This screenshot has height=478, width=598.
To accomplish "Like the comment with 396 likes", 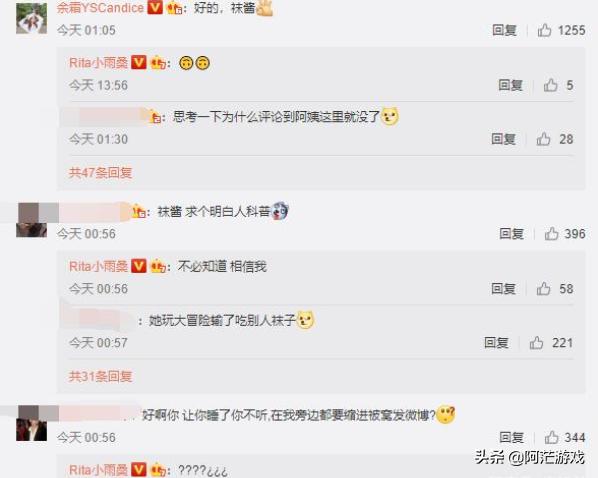I will 551,233.
